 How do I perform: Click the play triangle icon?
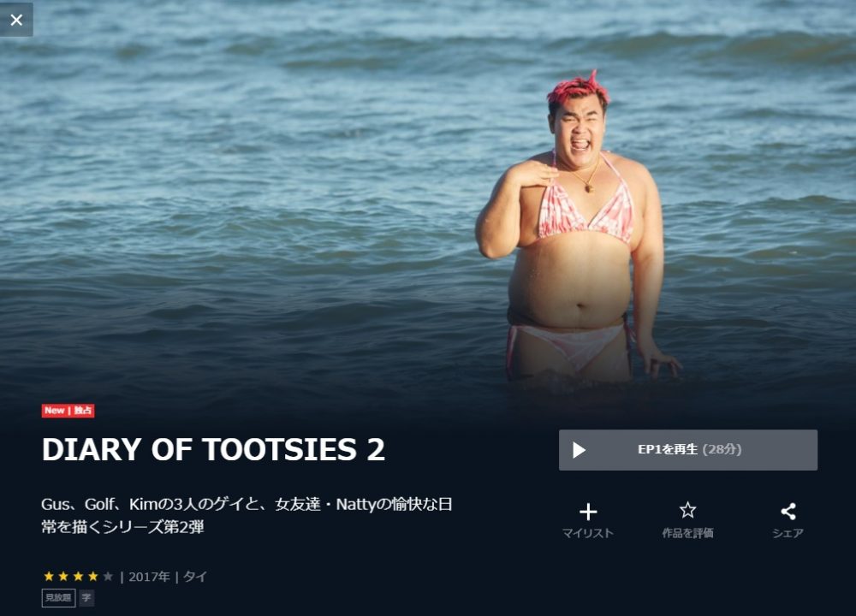coord(579,450)
